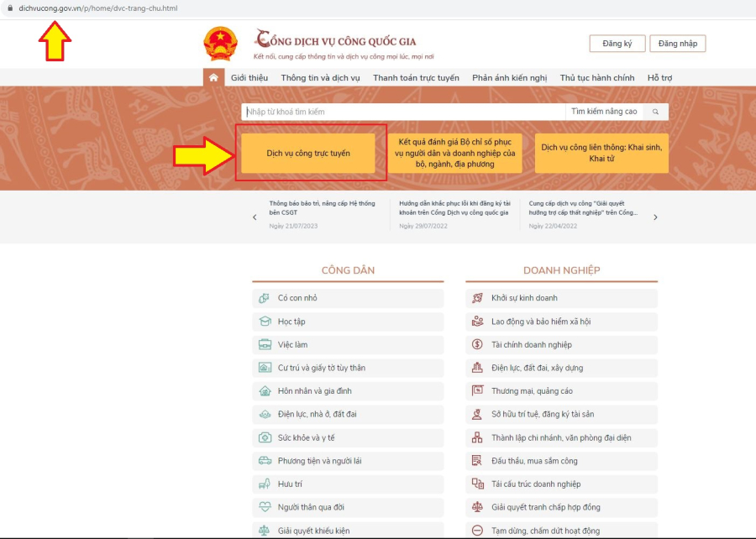Click the Lao động và bảo hiểm icon

[477, 322]
